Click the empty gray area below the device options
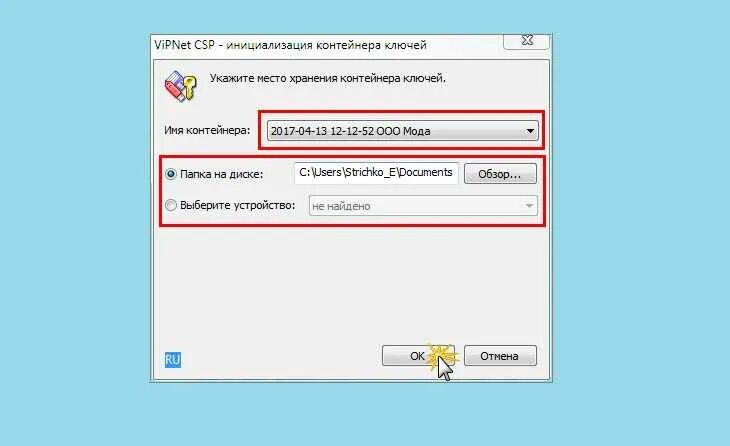 coord(351,284)
